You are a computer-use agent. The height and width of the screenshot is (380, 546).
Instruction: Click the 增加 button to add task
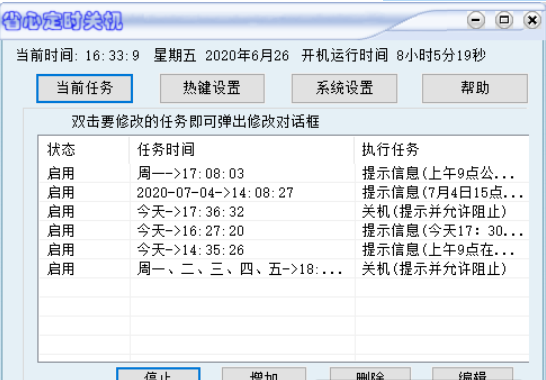pyautogui.click(x=264, y=374)
